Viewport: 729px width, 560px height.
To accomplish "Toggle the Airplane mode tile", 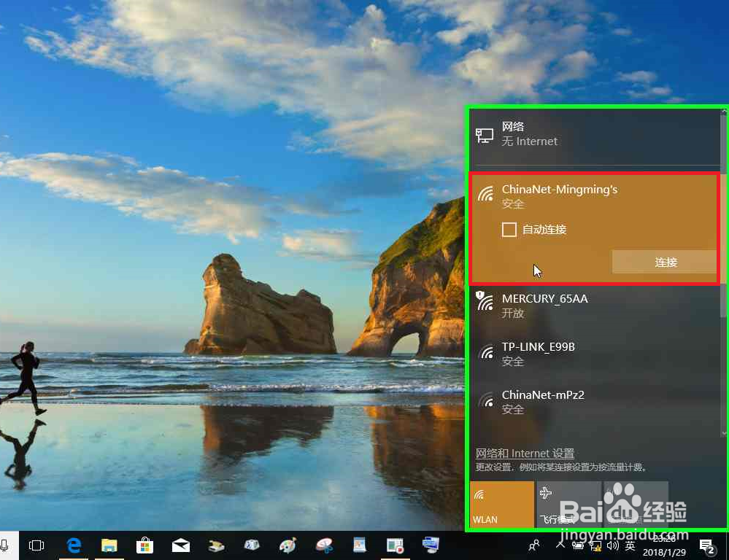I will point(568,505).
